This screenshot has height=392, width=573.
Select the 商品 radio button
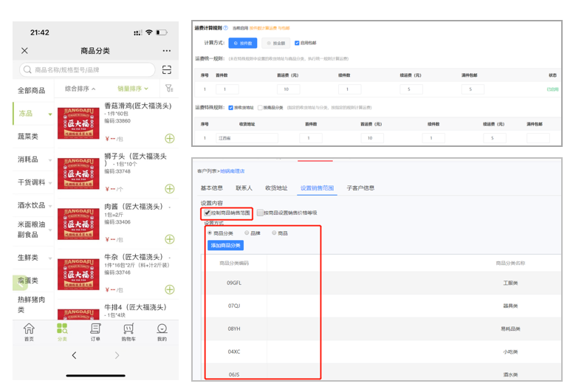[x=274, y=233]
